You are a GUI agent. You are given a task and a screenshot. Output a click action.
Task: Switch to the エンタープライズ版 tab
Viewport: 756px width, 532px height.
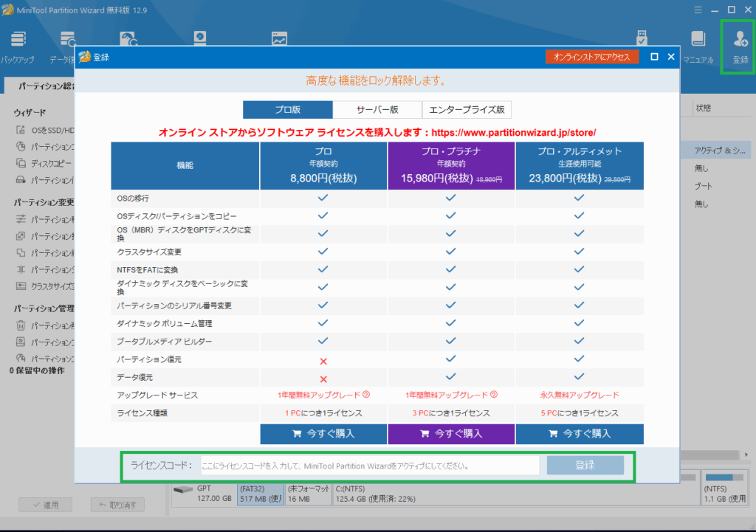[468, 109]
